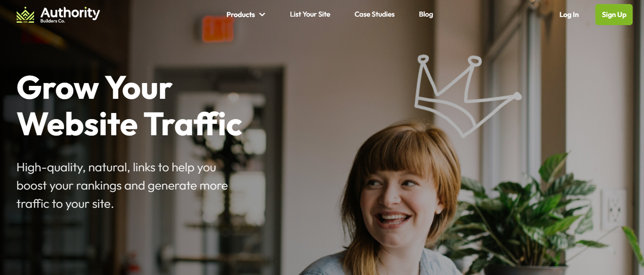Click the Authority wordmark text

coord(70,13)
